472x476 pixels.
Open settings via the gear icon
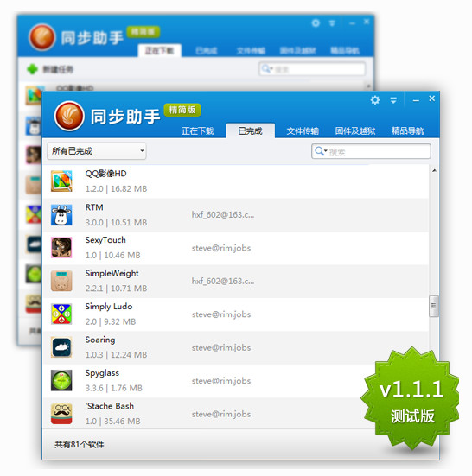pyautogui.click(x=375, y=100)
